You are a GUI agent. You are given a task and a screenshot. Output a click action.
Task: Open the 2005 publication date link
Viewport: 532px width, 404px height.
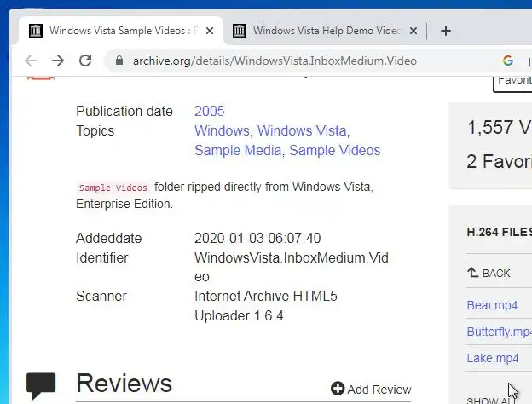pyautogui.click(x=209, y=111)
